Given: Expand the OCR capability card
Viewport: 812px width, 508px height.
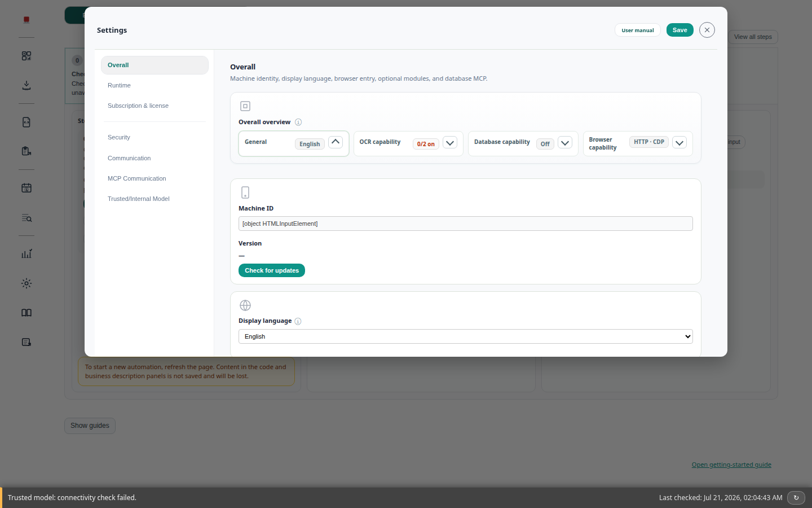Looking at the screenshot, I should pos(450,143).
